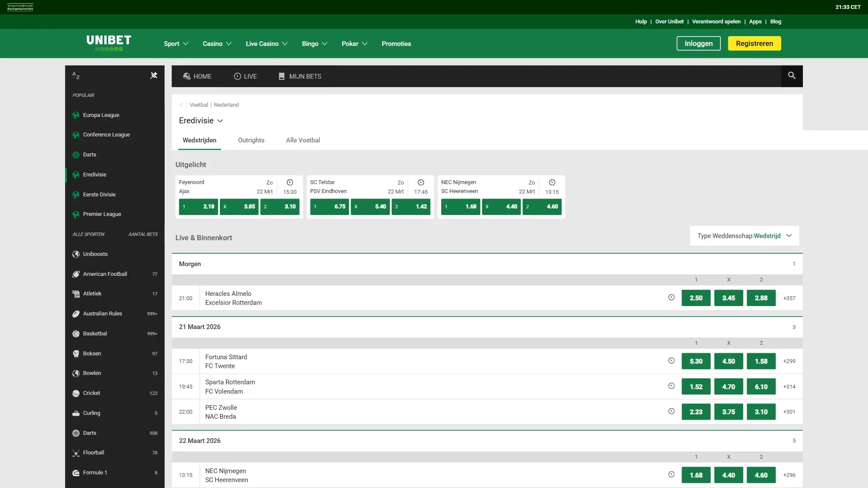Open the Verantwoord spelen link
This screenshot has width=868, height=488.
pos(716,22)
